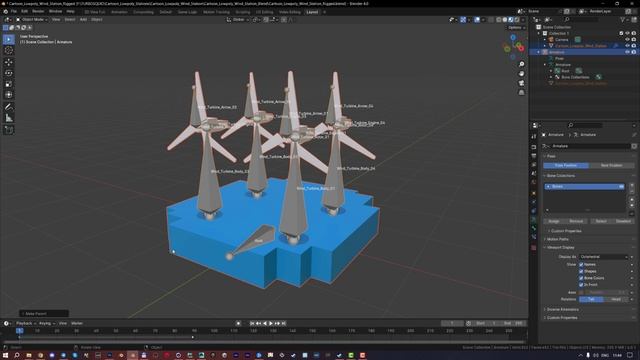Toggle Shapes checkbox in Viewport Display
The height and width of the screenshot is (360, 640).
tap(581, 271)
